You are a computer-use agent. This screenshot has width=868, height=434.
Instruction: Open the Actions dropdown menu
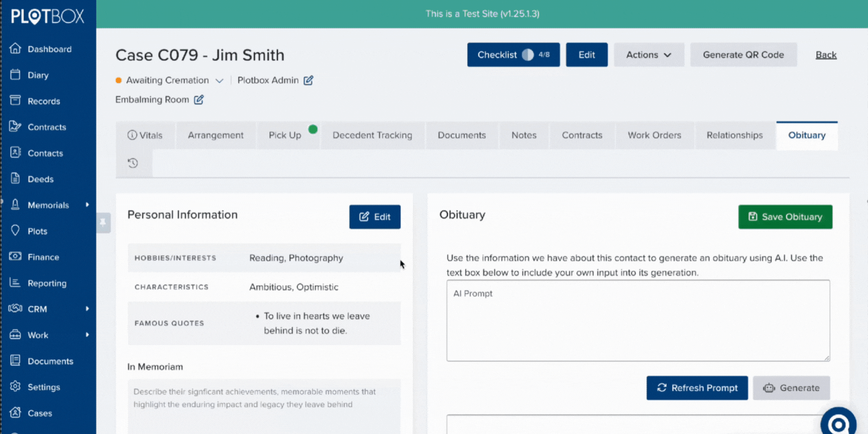click(x=648, y=55)
